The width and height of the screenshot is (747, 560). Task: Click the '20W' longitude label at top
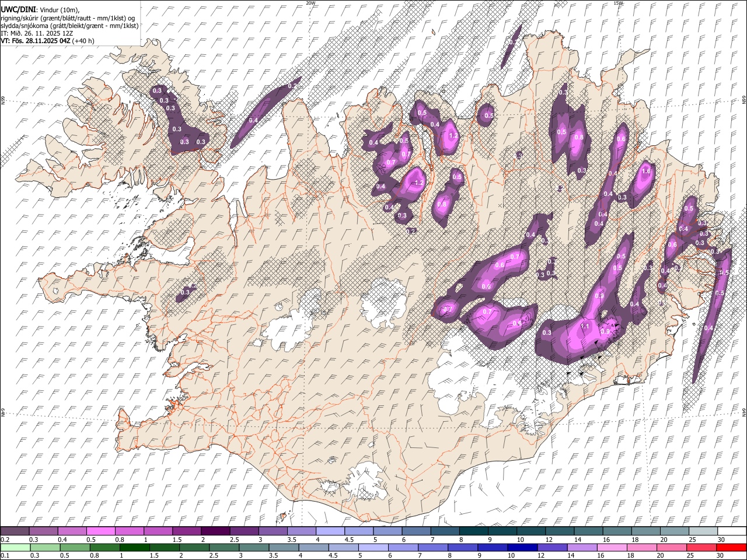[x=310, y=3]
